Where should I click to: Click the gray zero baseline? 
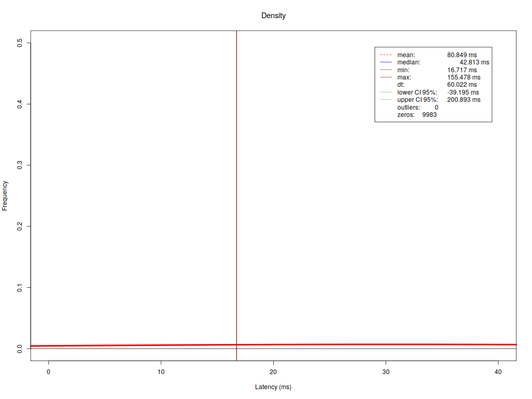point(273,349)
